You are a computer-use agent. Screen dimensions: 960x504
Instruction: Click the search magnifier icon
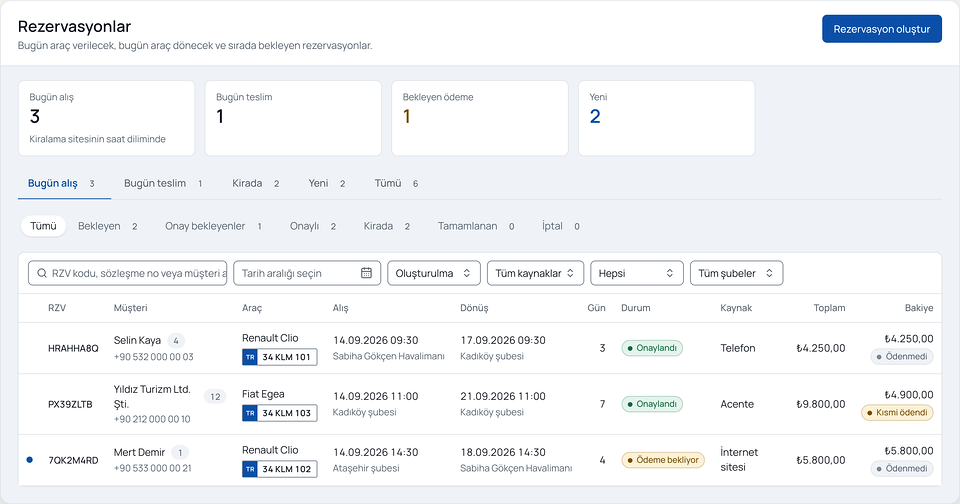pos(42,273)
